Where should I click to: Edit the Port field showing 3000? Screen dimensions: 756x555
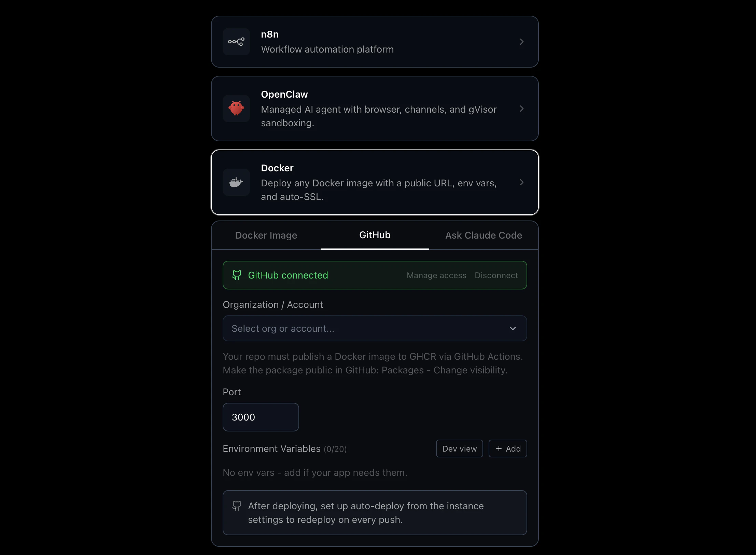click(x=261, y=417)
